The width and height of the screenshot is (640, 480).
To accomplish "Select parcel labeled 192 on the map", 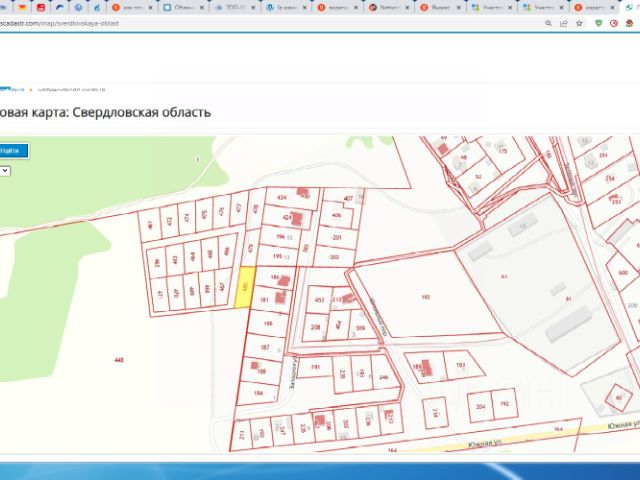I will point(505,404).
